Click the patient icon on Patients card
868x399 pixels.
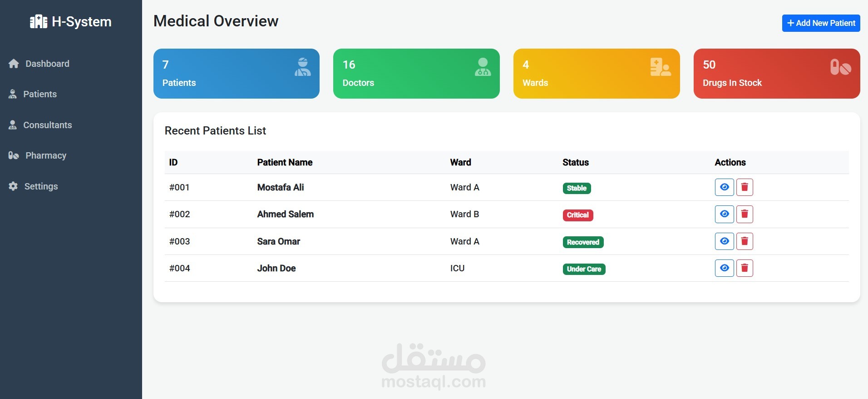click(302, 67)
